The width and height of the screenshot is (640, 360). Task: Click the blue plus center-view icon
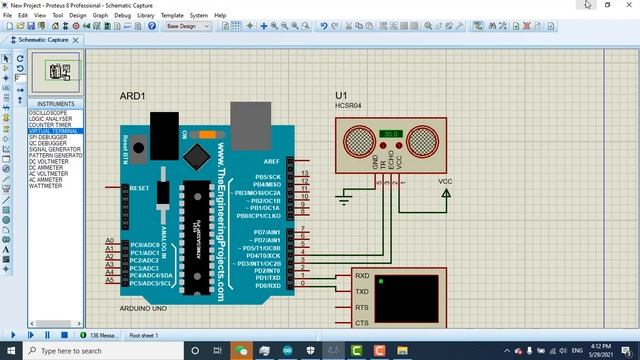point(264,26)
